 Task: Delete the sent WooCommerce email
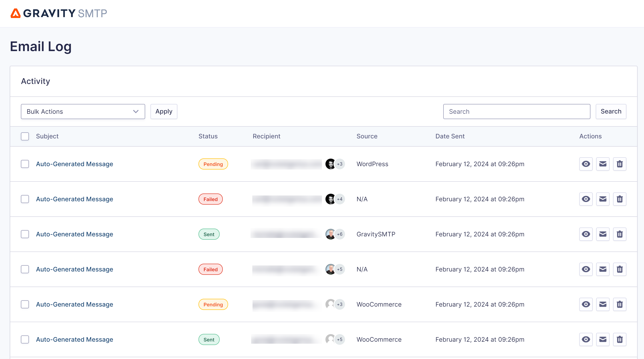click(620, 339)
